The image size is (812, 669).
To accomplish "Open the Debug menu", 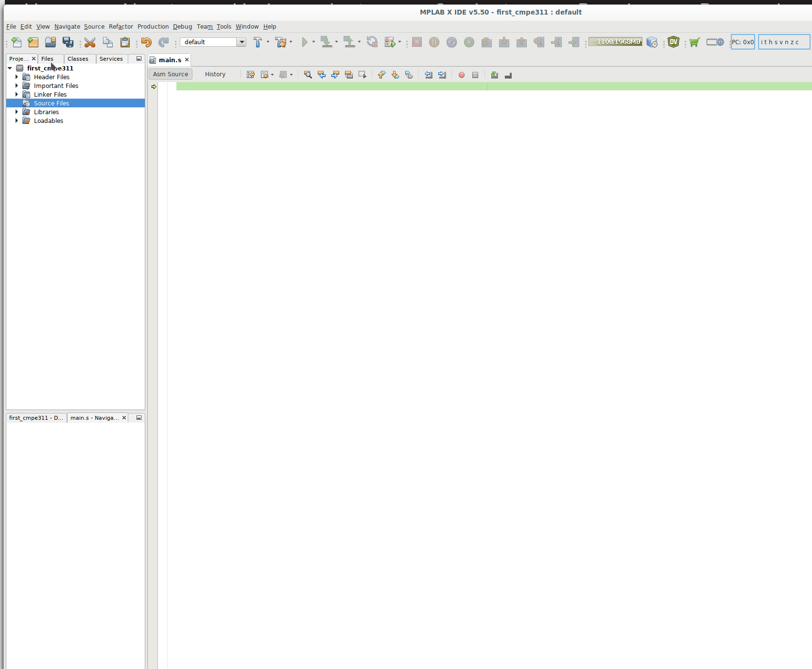I will [183, 27].
